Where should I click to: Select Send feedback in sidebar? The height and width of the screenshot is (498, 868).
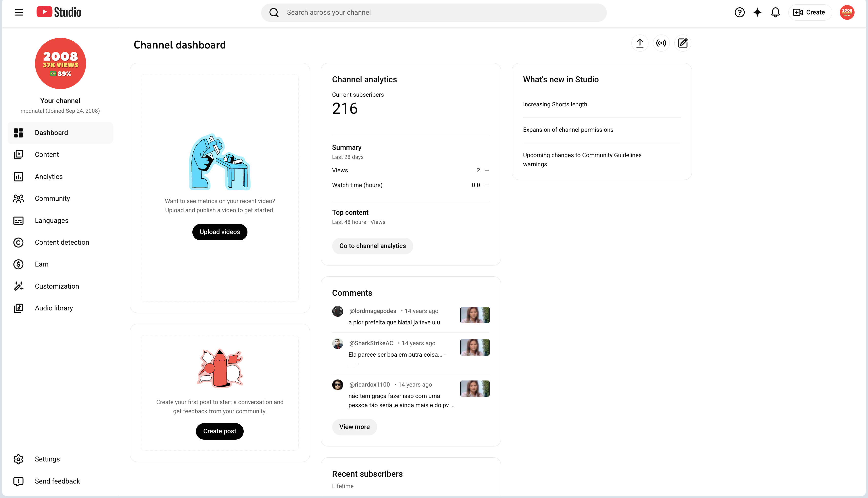[x=60, y=481]
